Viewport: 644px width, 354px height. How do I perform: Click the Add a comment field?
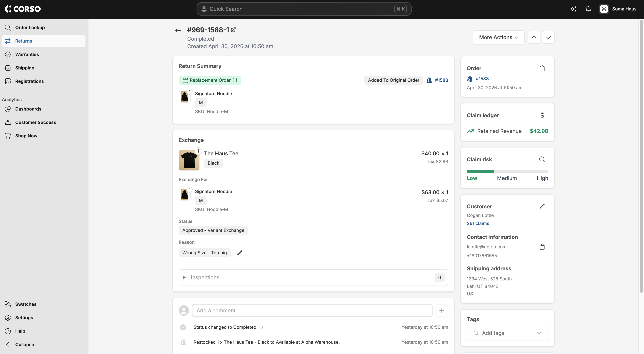(x=312, y=310)
